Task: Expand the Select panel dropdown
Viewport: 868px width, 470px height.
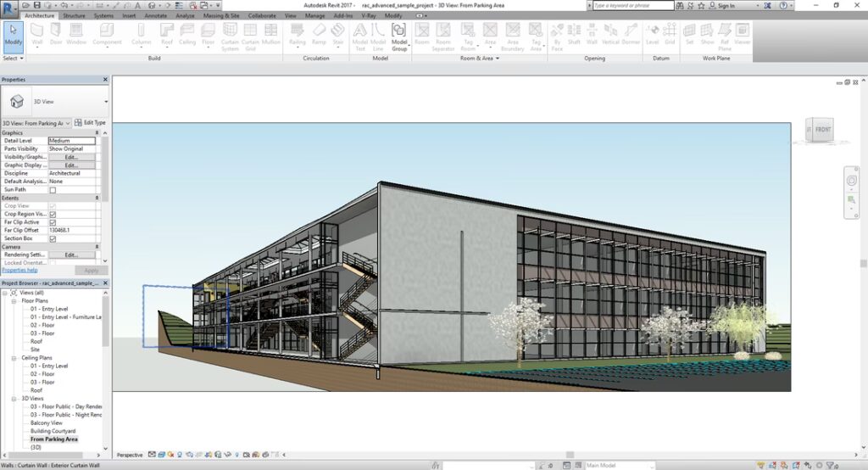Action: (13, 59)
